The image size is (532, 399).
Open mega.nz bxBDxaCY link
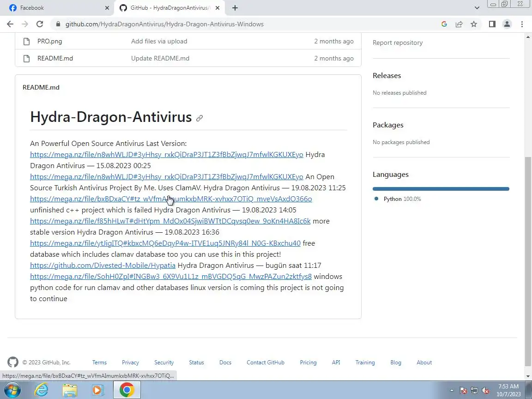point(171,199)
